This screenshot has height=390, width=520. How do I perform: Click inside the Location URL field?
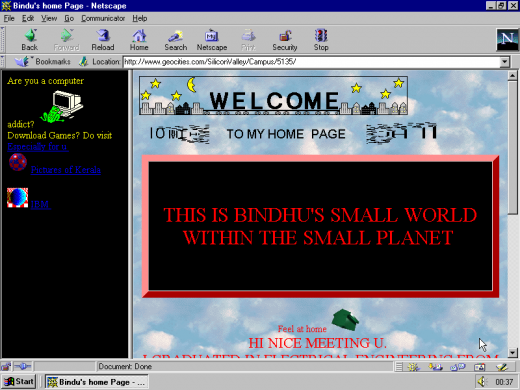(x=312, y=62)
